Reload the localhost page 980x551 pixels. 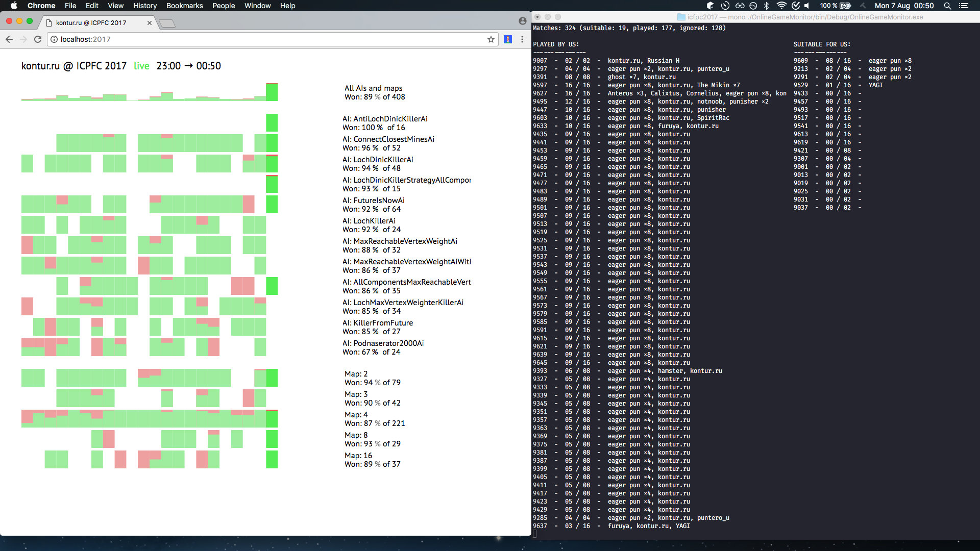(x=38, y=39)
